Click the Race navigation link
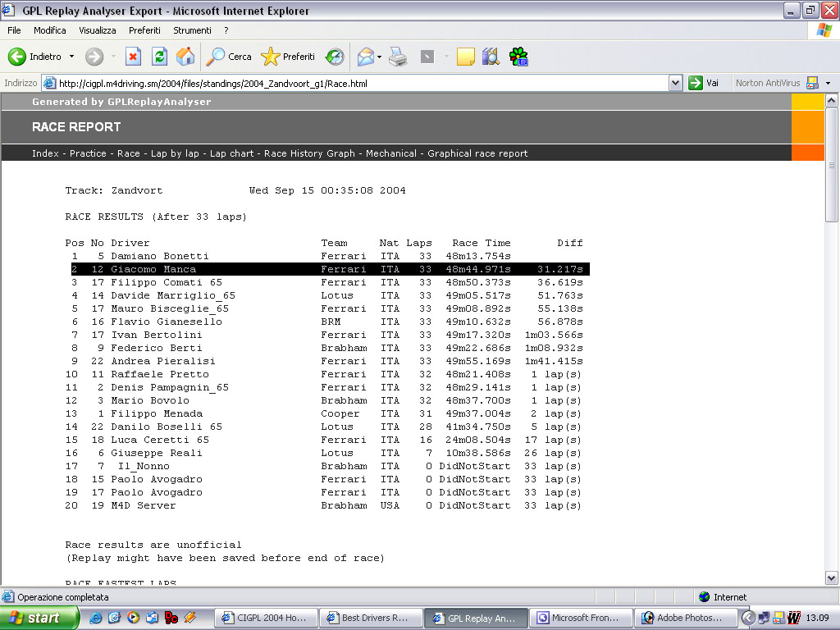840x630 pixels. (x=129, y=153)
